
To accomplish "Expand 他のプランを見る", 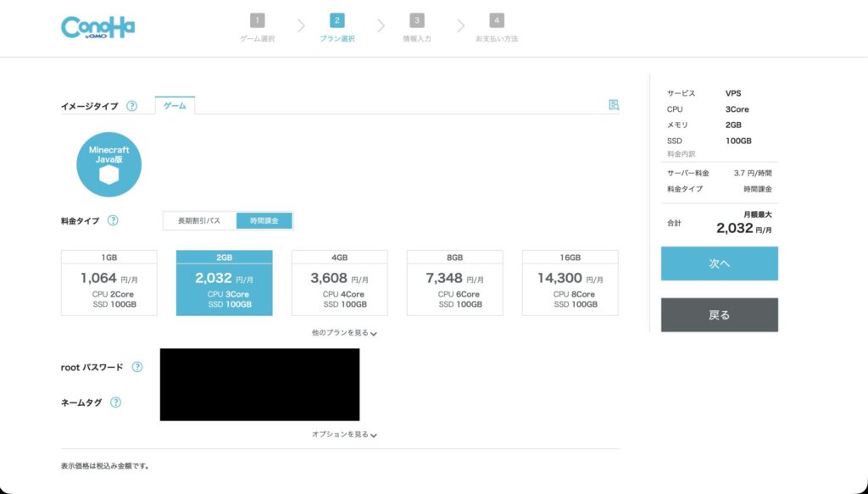I will pyautogui.click(x=344, y=333).
